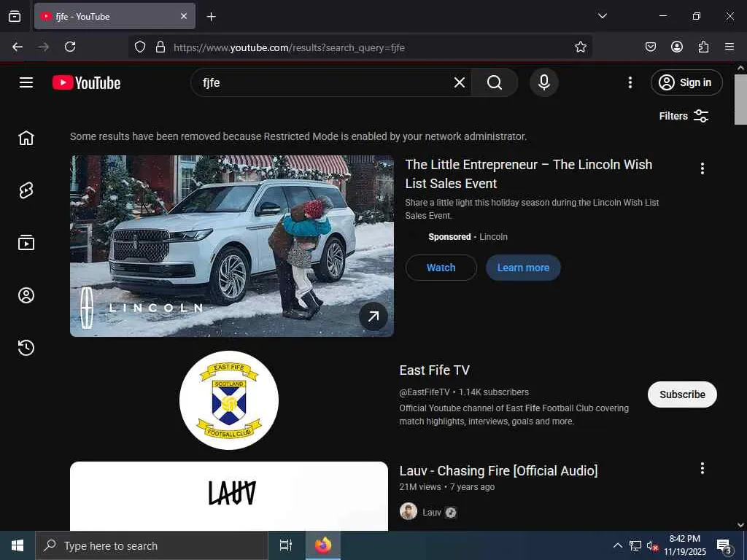Open a new browser tab

tap(211, 17)
